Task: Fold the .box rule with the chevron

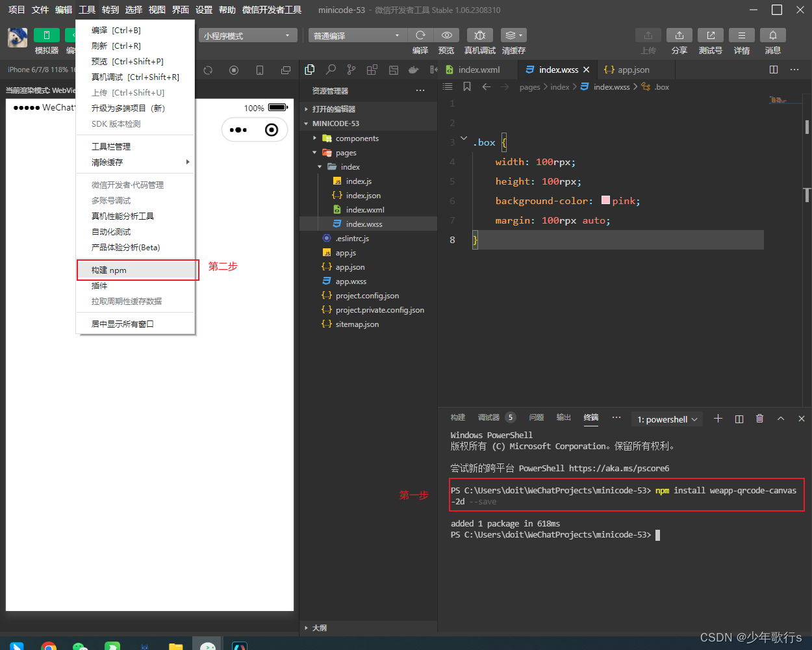Action: click(x=463, y=138)
